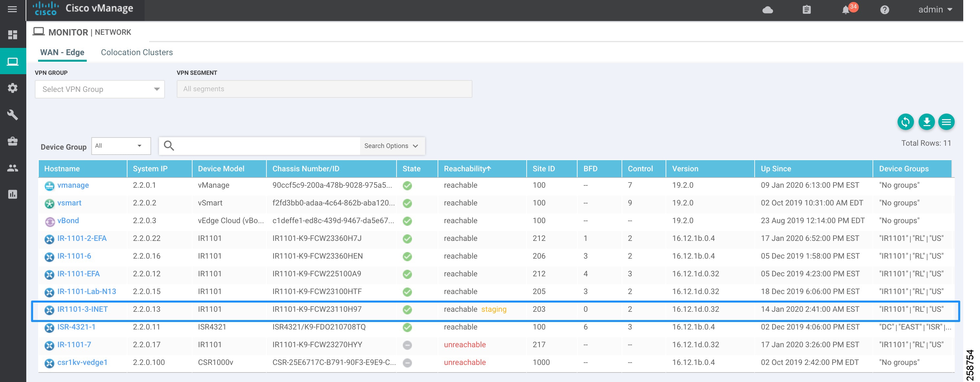
Task: Open the vBond device link
Action: [x=68, y=221]
